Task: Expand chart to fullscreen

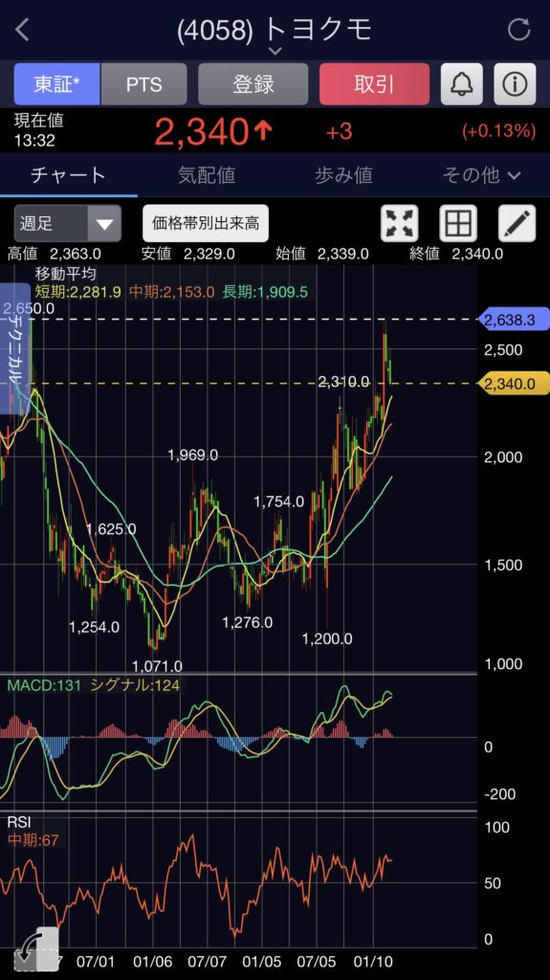Action: tap(400, 223)
